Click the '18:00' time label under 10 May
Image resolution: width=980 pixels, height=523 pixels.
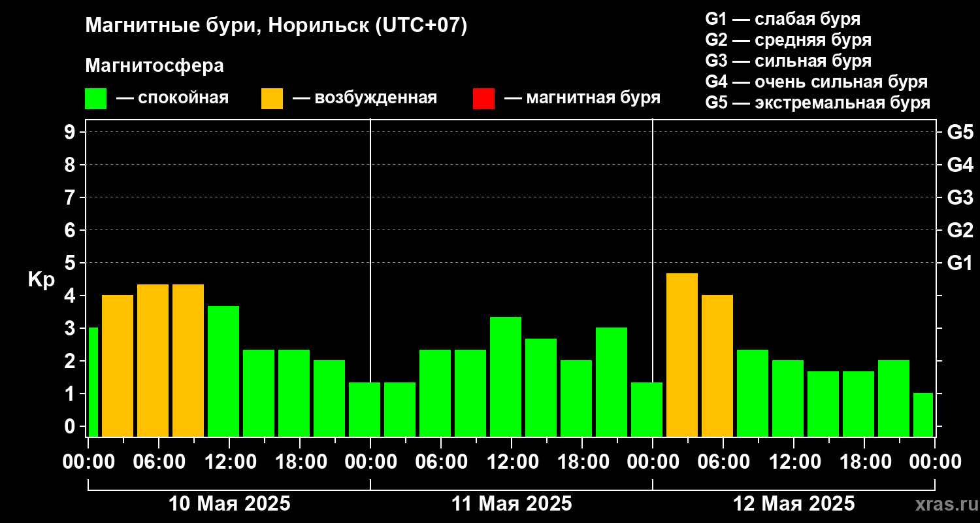(x=300, y=462)
